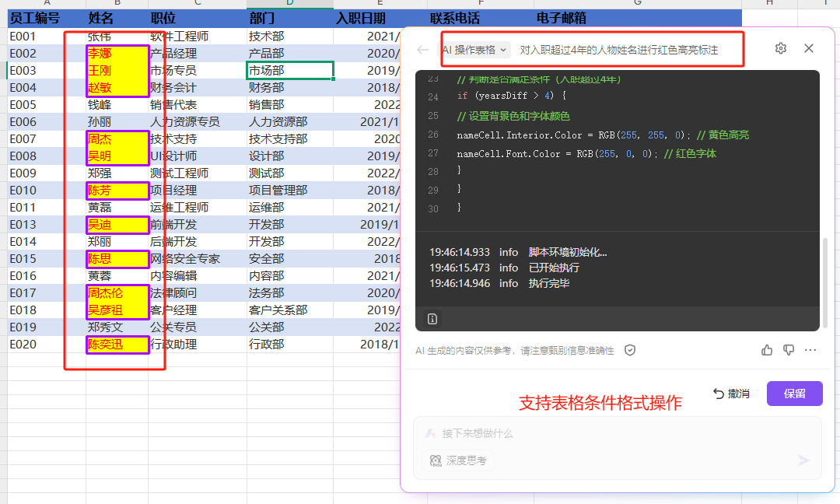840x504 pixels.
Task: Select the highlighted name cell 陈思
Action: coord(117,259)
